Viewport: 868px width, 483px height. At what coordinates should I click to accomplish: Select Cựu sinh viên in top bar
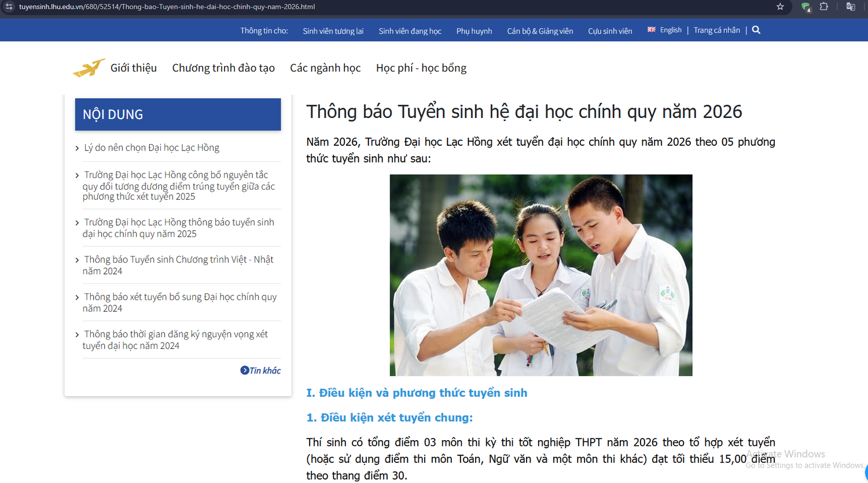pyautogui.click(x=610, y=31)
